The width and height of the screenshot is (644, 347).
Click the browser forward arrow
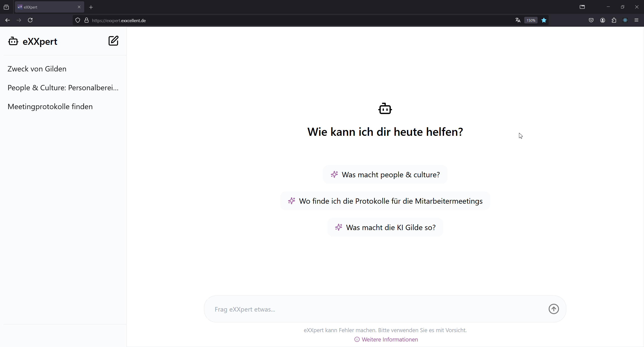click(x=19, y=20)
